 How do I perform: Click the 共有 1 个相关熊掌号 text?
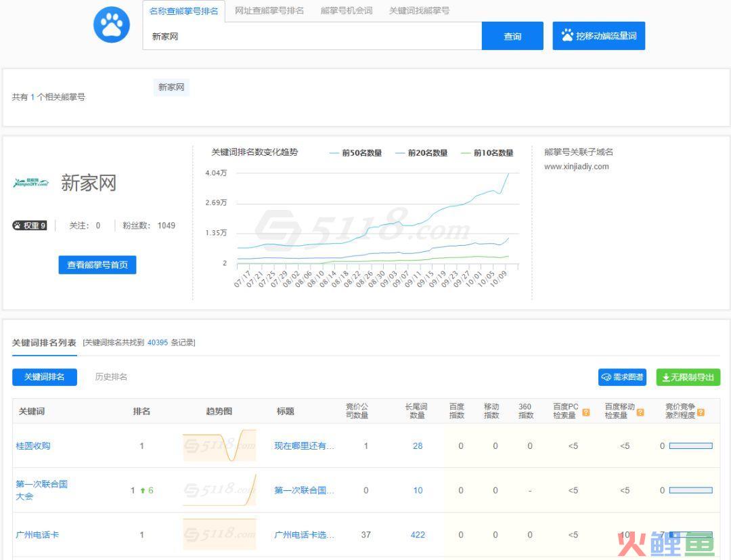pos(49,97)
